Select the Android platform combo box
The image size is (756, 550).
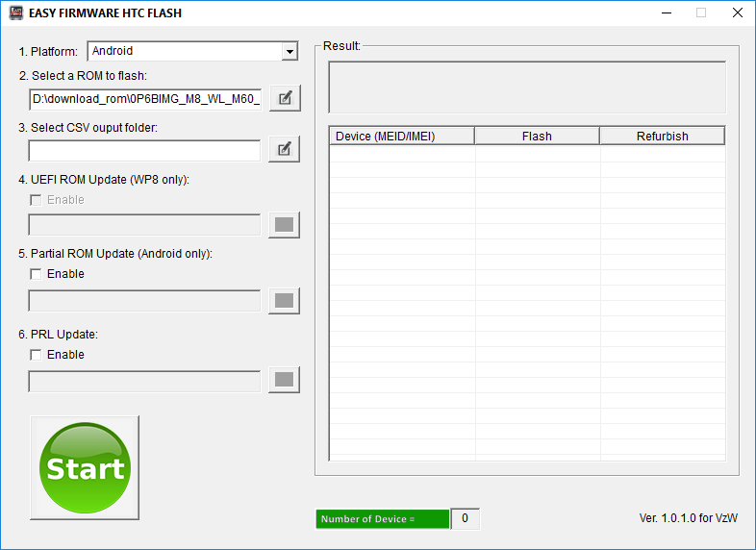pyautogui.click(x=193, y=51)
